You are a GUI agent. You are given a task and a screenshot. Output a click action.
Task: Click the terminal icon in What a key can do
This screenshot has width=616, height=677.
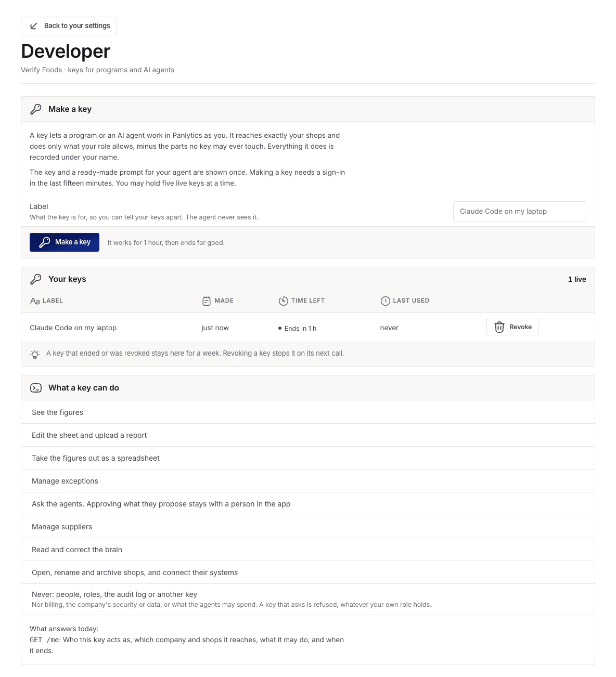pos(36,388)
